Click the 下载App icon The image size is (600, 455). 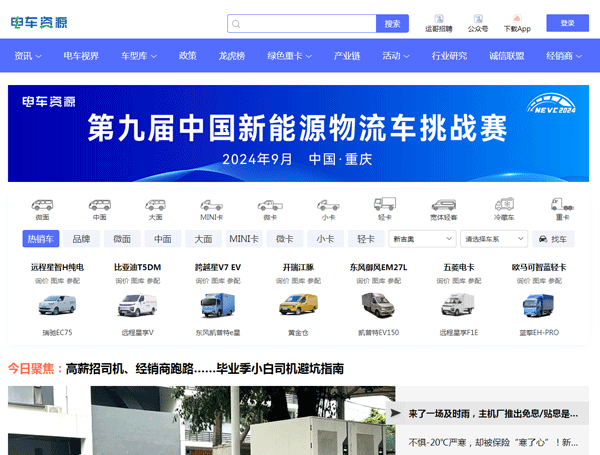coord(517,19)
